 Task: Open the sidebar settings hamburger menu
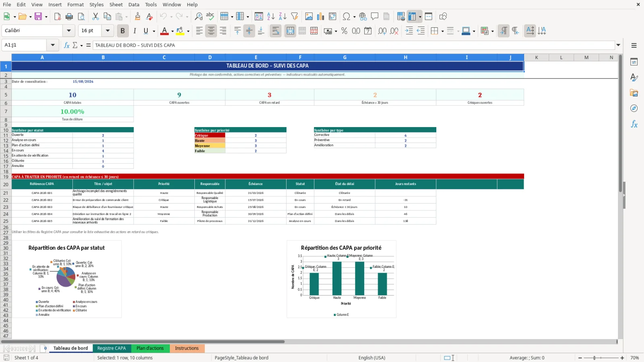[634, 45]
